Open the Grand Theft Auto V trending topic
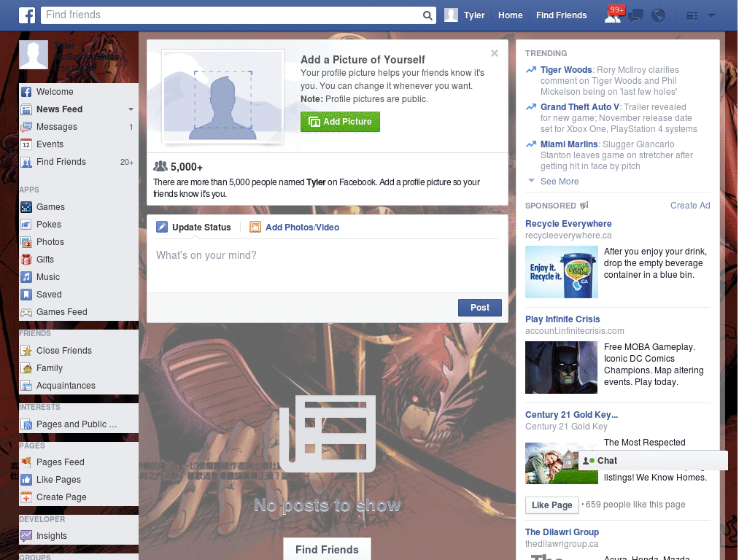 580,107
